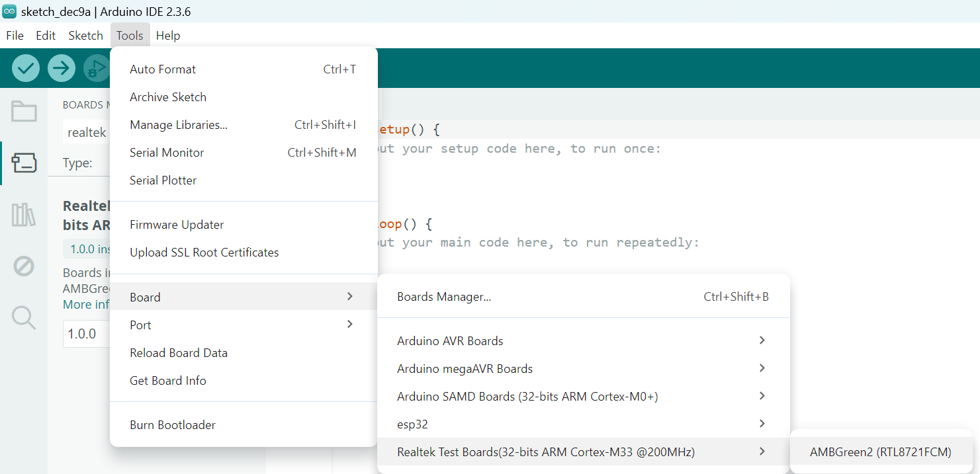The width and height of the screenshot is (980, 474).
Task: Open the Library Manager books icon
Action: point(24,215)
